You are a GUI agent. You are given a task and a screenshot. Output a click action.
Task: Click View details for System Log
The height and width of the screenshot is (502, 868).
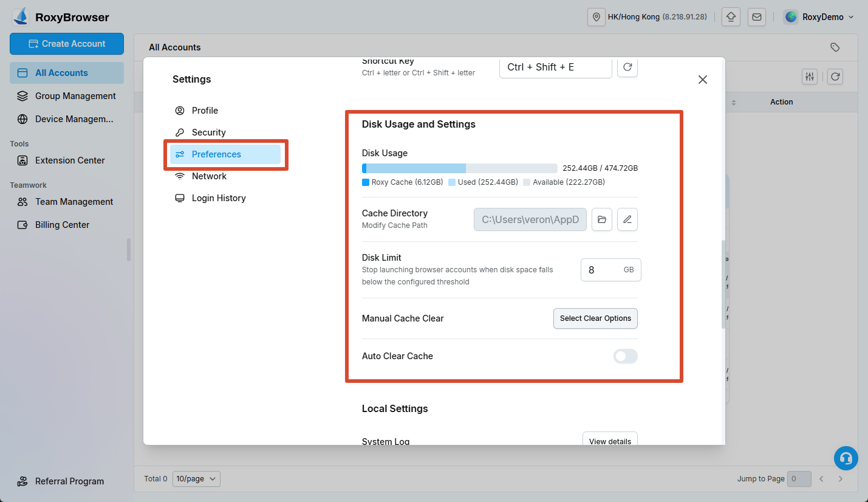click(x=610, y=440)
